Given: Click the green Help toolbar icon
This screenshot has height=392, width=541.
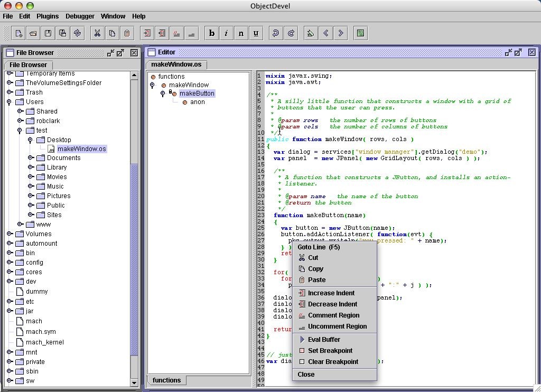Looking at the screenshot, I should [x=360, y=33].
